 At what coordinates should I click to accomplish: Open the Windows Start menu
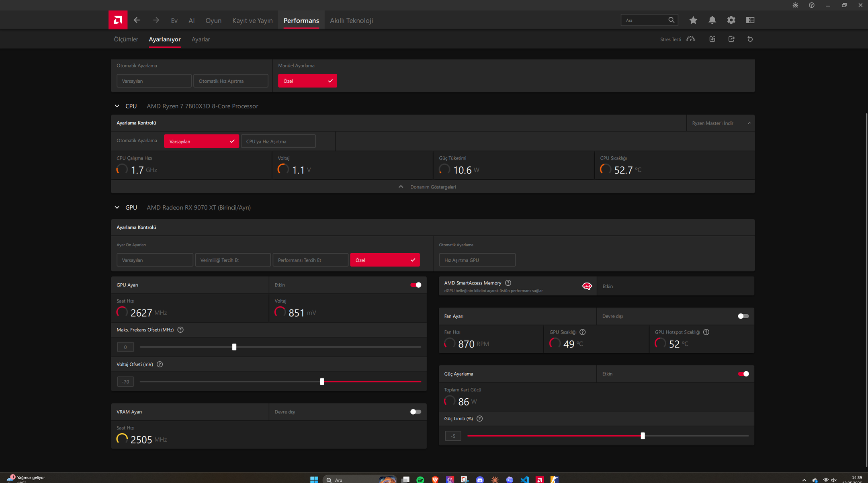[x=314, y=479]
